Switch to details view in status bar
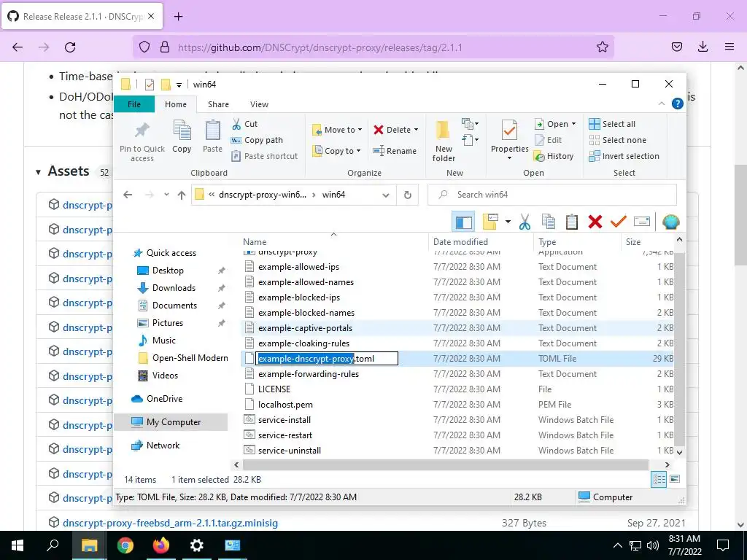 pos(659,480)
